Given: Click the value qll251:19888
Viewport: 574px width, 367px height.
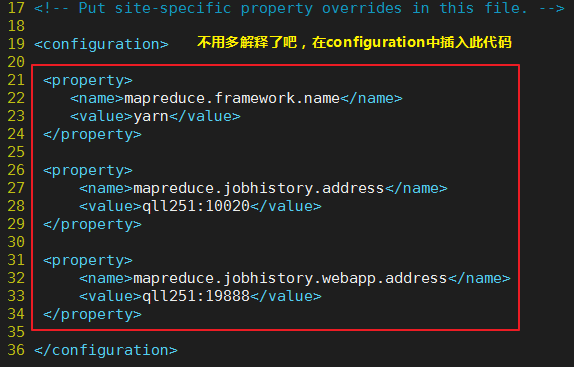Looking at the screenshot, I should tap(196, 296).
